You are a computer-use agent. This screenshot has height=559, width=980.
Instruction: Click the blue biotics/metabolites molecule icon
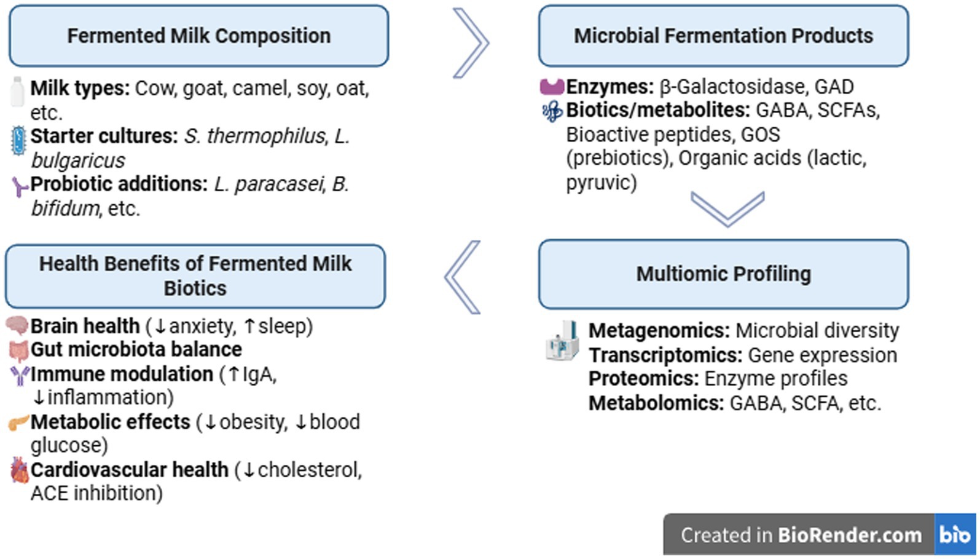(x=552, y=111)
